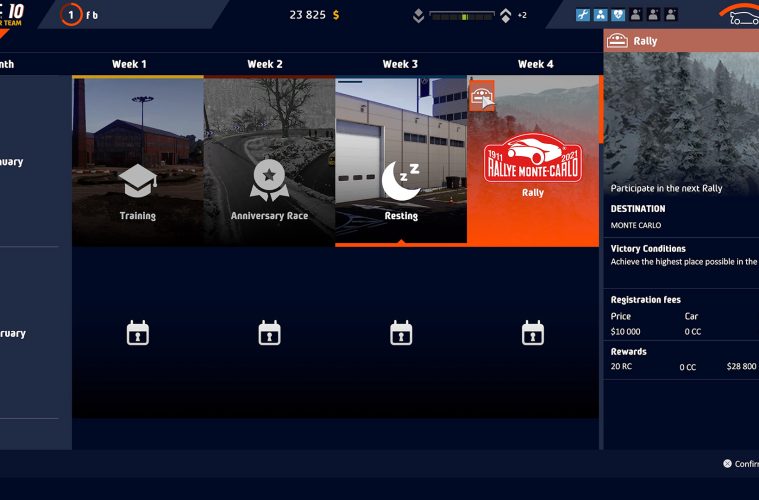Viewport: 759px width, 500px height.
Task: Click the Confirm button prompt
Action: tap(741, 464)
